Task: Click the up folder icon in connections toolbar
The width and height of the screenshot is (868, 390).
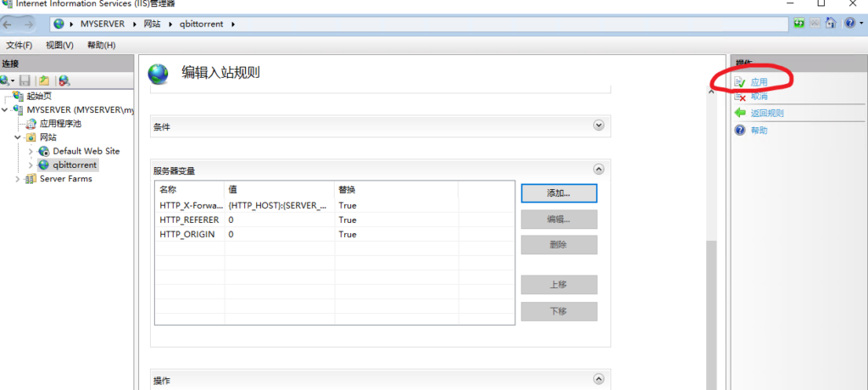Action: (x=43, y=81)
